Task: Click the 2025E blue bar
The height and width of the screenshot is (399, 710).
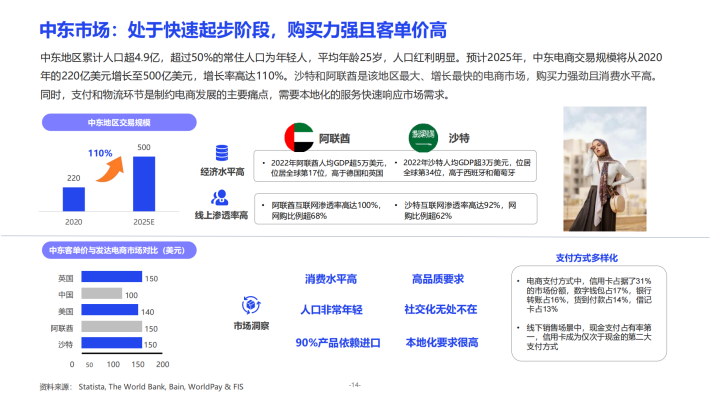Action: pos(144,184)
